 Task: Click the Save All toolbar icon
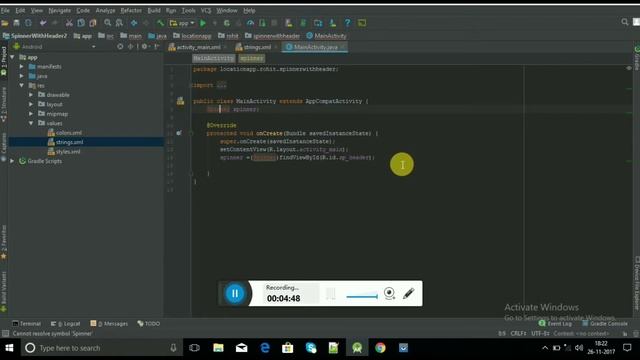point(16,23)
